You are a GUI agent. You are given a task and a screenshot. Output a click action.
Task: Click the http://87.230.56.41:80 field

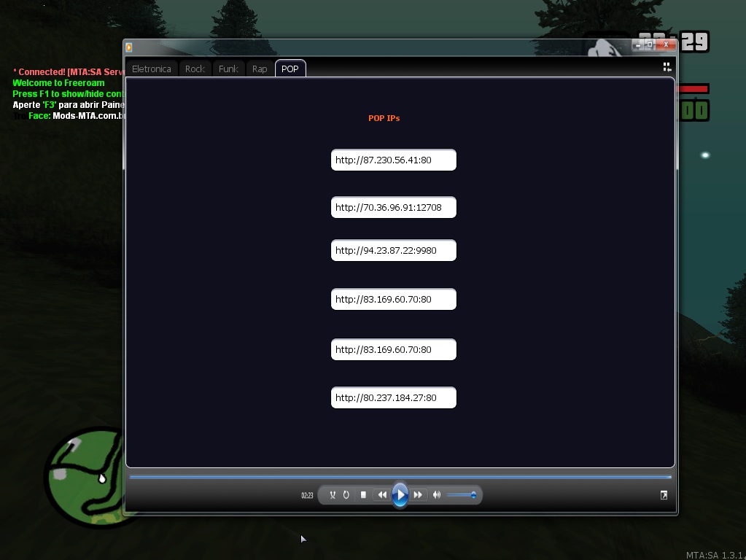(394, 160)
